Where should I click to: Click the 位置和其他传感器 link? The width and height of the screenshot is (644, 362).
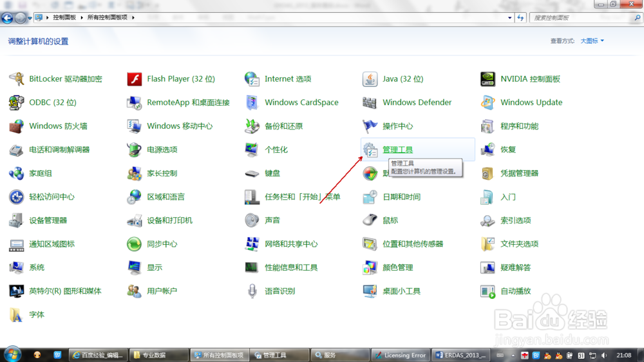tap(413, 244)
